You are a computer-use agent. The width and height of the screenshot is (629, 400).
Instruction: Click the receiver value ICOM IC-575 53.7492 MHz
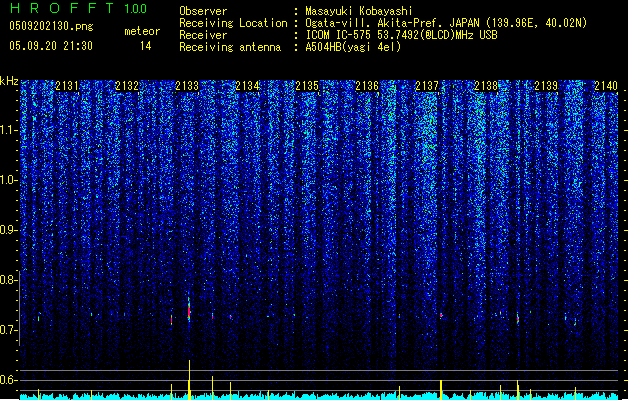click(401, 35)
